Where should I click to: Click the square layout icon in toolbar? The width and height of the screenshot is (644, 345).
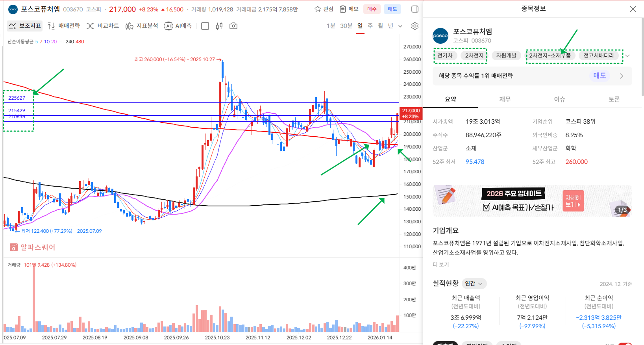(x=205, y=26)
